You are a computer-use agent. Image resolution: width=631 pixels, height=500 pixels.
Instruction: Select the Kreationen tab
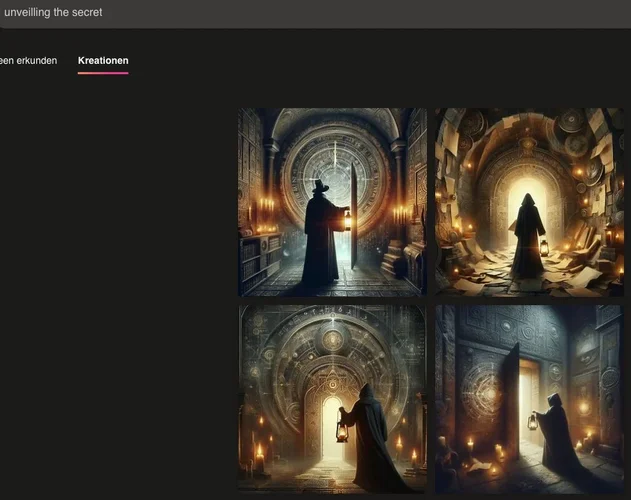tap(103, 61)
